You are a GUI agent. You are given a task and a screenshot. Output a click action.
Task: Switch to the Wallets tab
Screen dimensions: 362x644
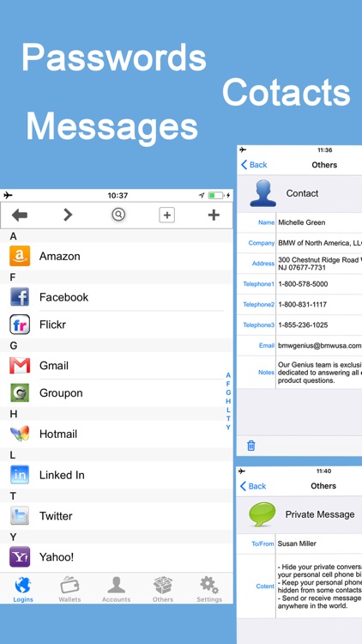69,589
